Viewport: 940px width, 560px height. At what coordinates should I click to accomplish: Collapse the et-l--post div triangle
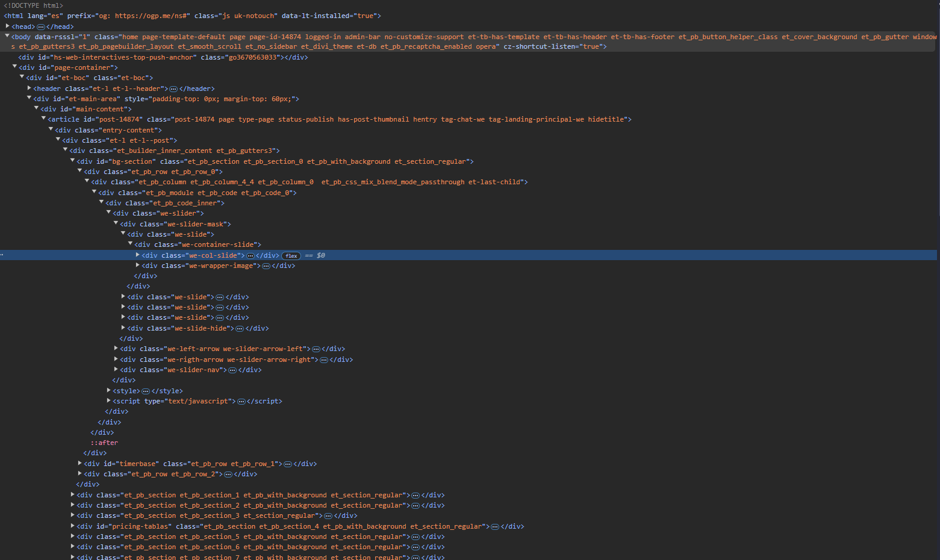[58, 140]
